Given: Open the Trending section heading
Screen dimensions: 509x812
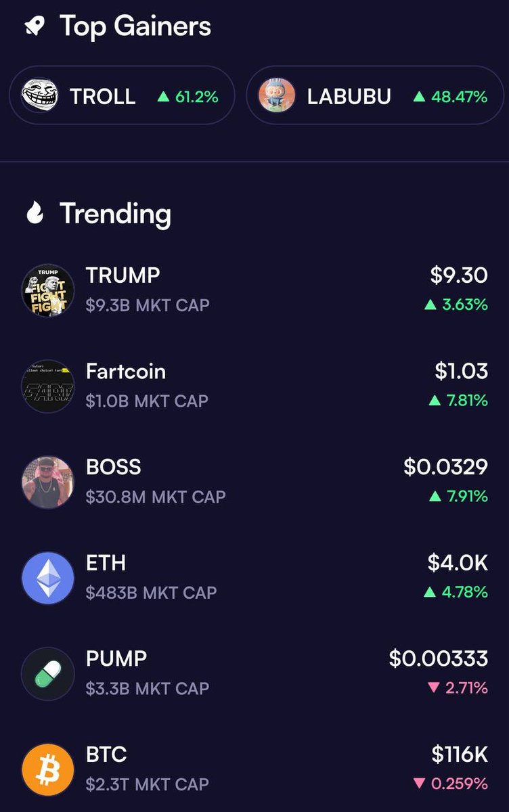Looking at the screenshot, I should [x=115, y=214].
